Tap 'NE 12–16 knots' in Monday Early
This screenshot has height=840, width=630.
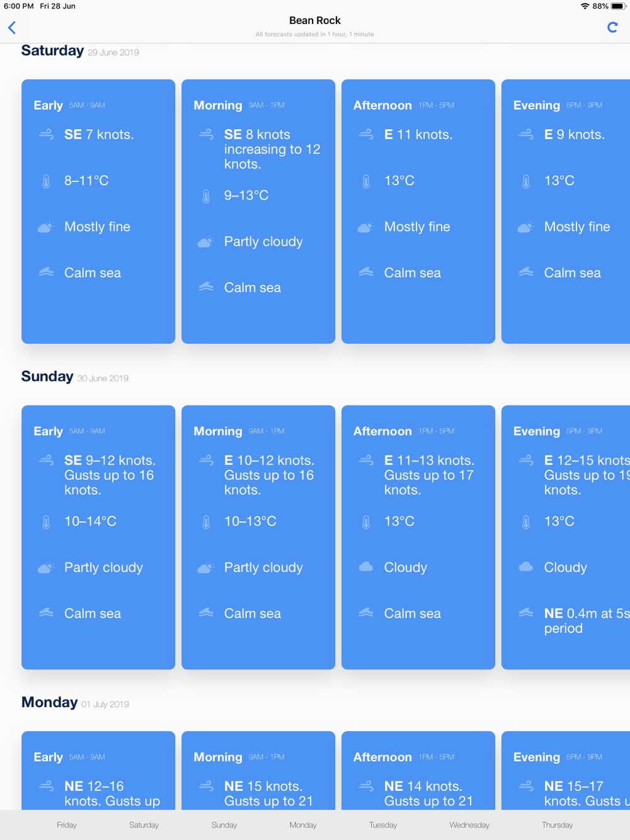coord(112,793)
